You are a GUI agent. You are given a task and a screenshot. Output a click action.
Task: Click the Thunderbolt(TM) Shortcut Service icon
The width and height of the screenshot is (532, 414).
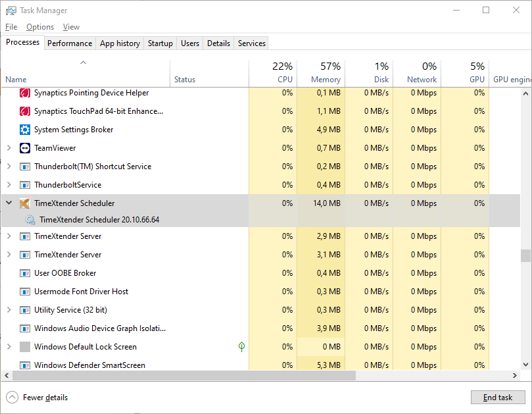click(x=25, y=167)
